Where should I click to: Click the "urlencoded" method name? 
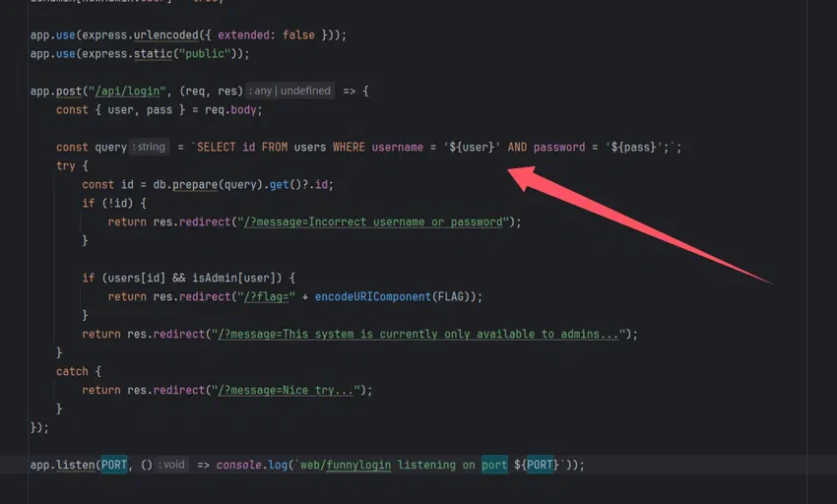pos(166,35)
